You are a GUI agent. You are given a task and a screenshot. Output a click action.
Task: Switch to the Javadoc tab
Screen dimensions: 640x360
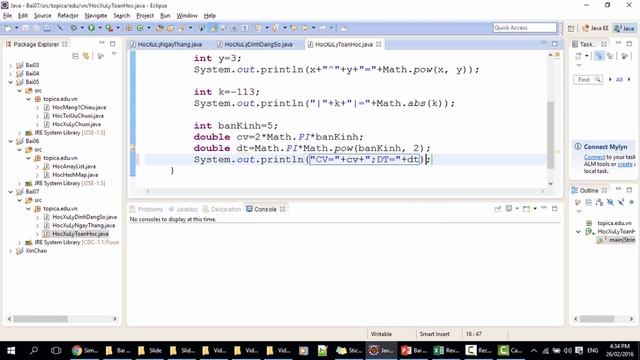pos(183,209)
